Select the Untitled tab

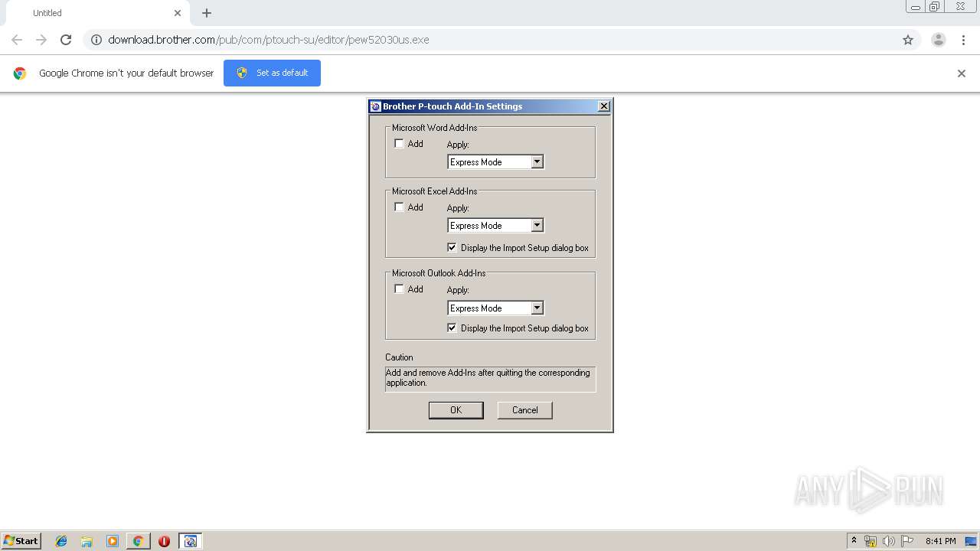pyautogui.click(x=98, y=13)
